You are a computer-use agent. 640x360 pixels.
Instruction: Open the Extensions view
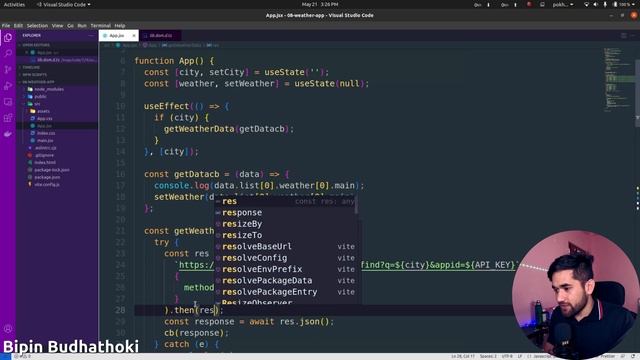coord(8,118)
